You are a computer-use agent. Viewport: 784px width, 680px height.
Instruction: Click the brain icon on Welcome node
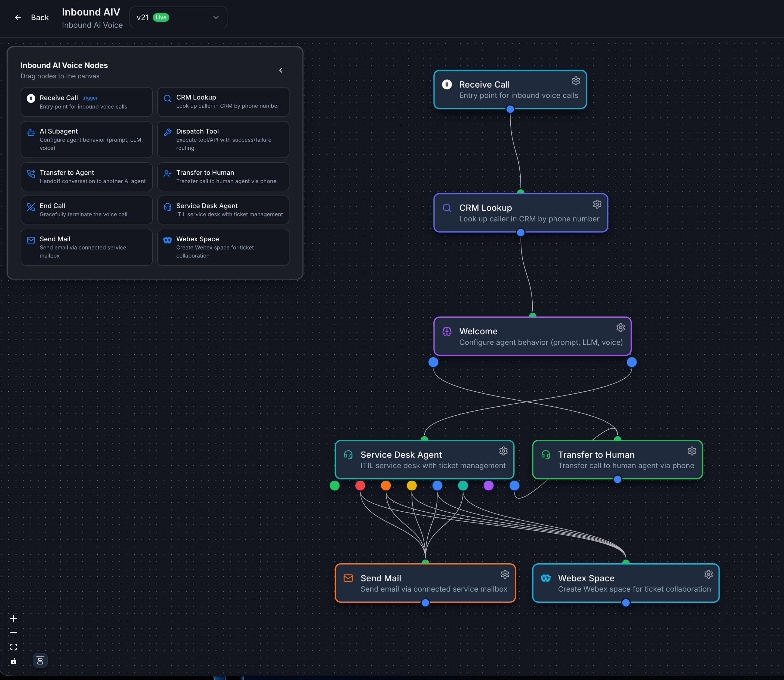point(447,331)
